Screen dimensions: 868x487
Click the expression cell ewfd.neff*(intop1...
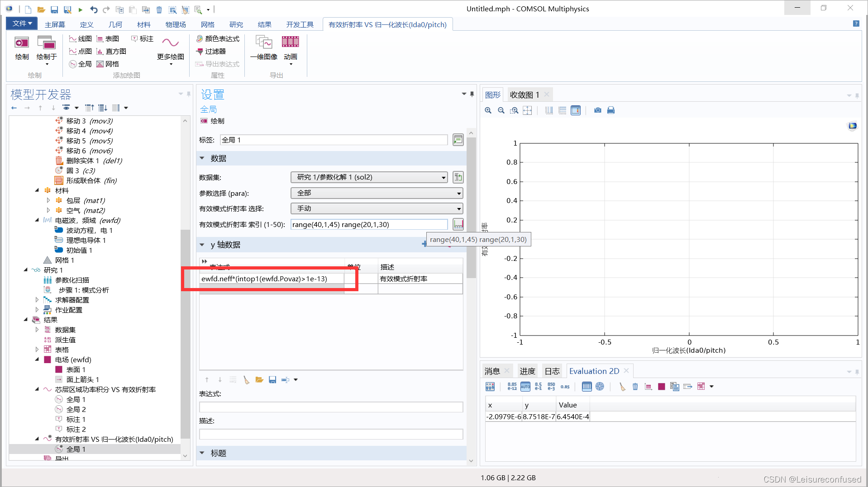272,279
